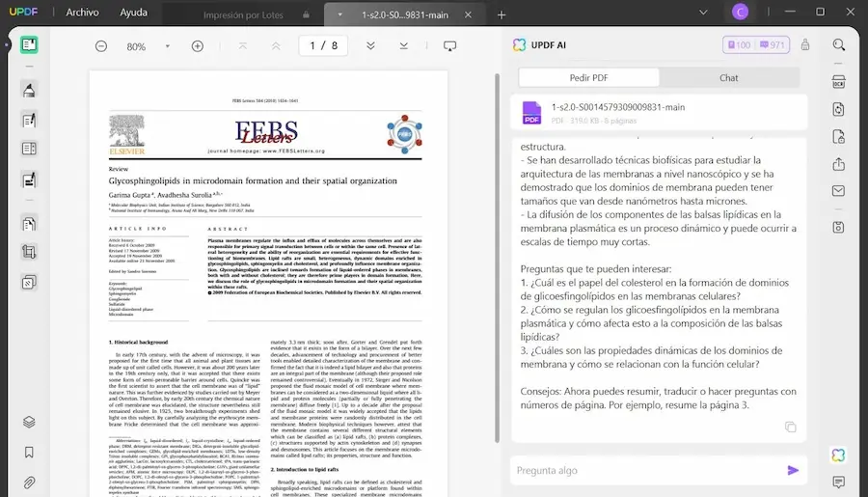Click suggested question 3 about propiedades dinámicas
The height and width of the screenshot is (497, 868).
[651, 357]
